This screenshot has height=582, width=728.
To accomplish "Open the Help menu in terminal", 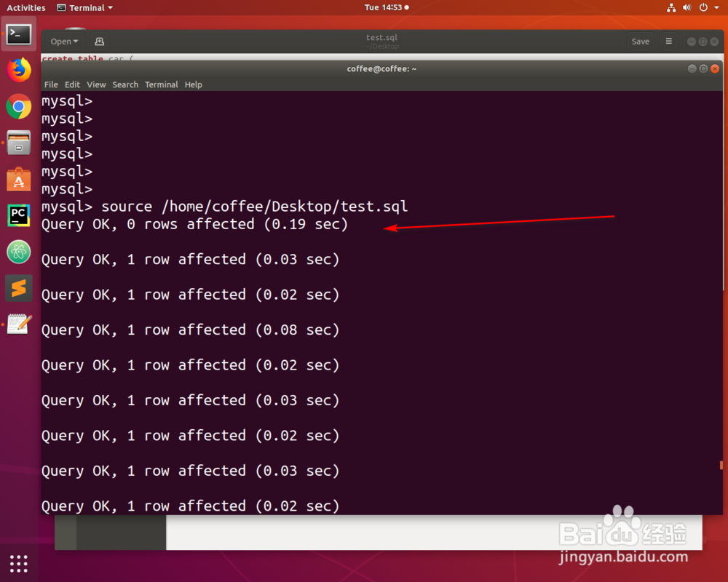I will (x=193, y=84).
